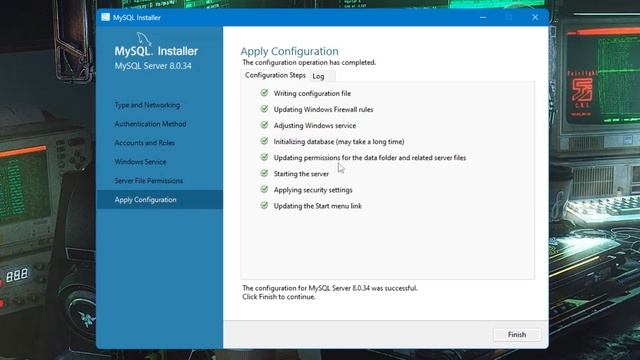This screenshot has width=640, height=360.
Task: Click the 'Updating Windows Firewall rules' text
Action: [x=323, y=109]
